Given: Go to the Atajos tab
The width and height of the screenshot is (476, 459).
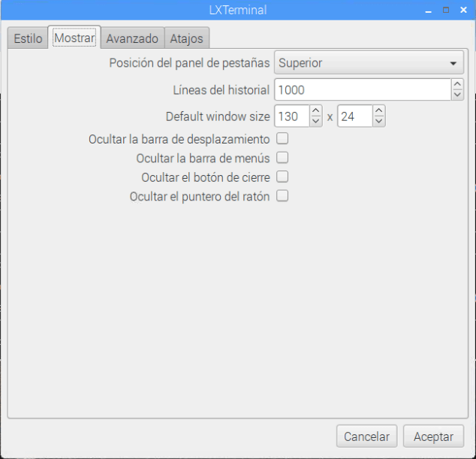Looking at the screenshot, I should point(187,38).
